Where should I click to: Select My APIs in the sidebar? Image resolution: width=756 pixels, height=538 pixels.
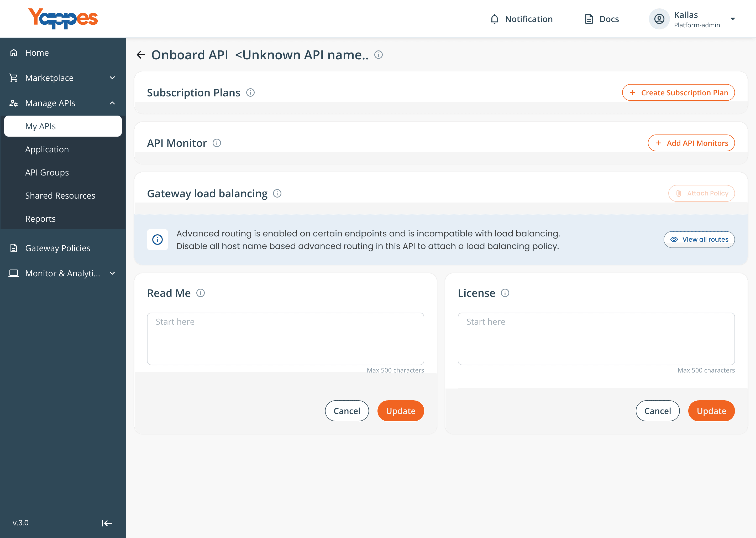[63, 126]
